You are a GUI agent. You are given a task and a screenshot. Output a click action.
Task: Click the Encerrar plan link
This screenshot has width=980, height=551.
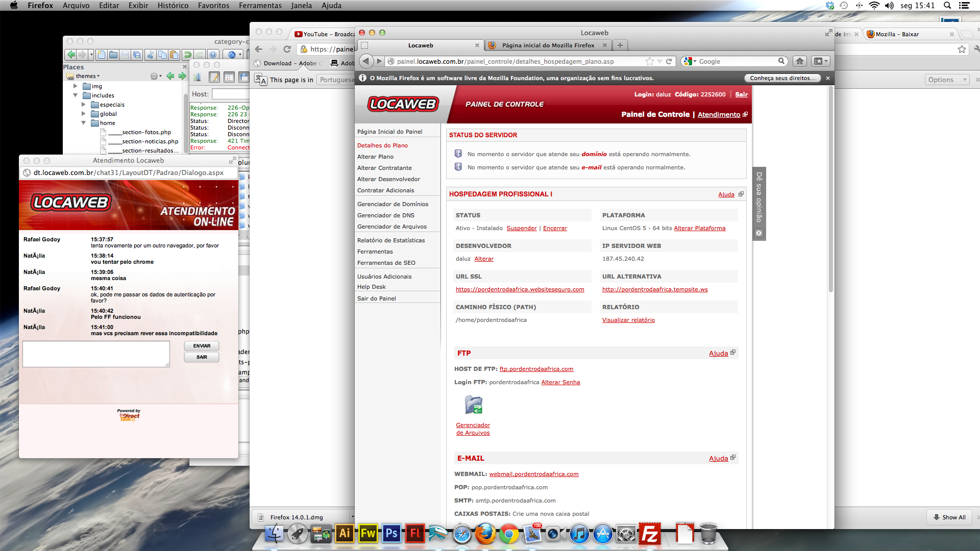[x=555, y=228]
